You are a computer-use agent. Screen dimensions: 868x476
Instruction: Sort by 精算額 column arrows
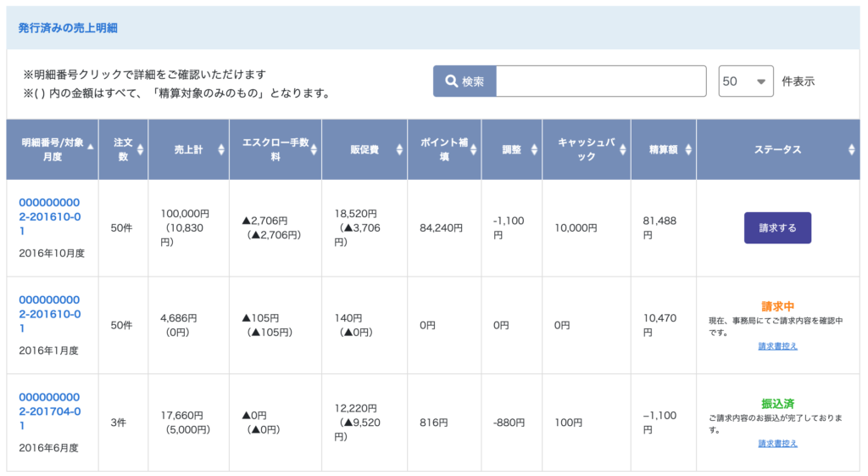(688, 149)
